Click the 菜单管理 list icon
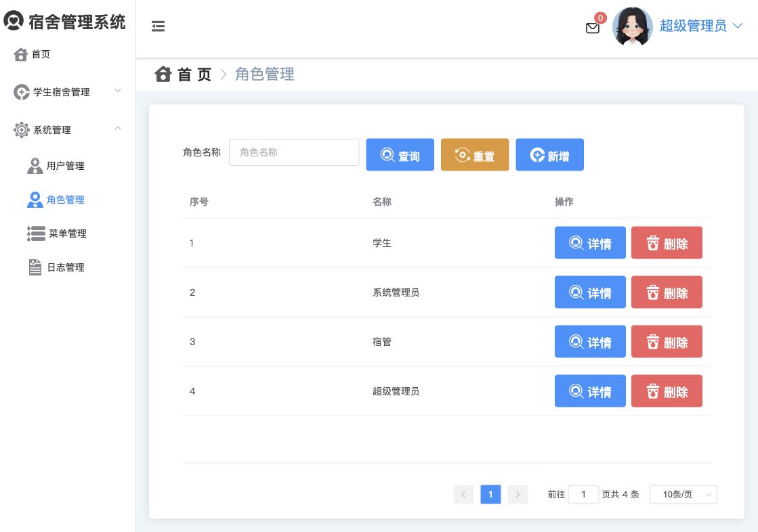This screenshot has height=532, width=758. (x=37, y=234)
